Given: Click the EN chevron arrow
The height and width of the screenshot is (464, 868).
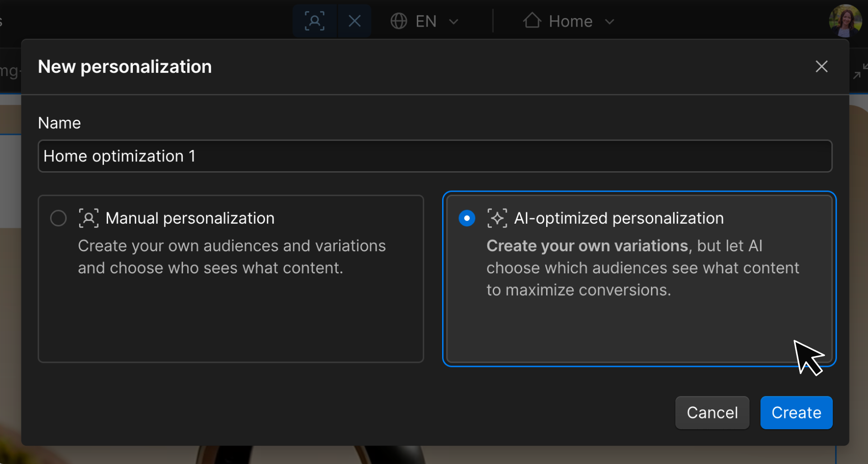Looking at the screenshot, I should 454,22.
